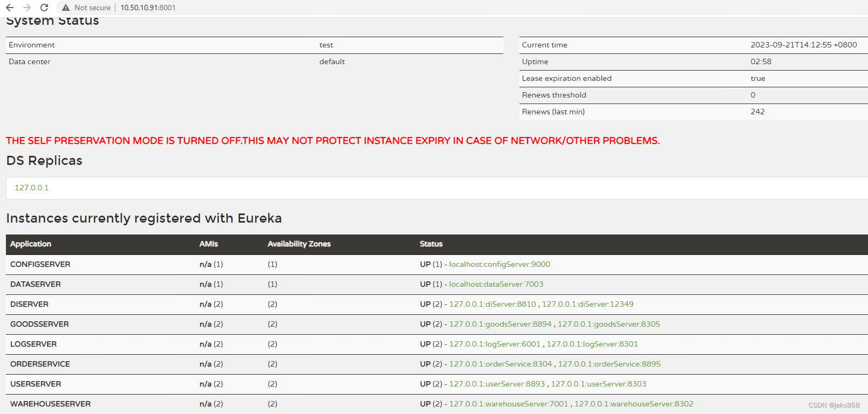Click the Renews (last min) label

point(553,112)
